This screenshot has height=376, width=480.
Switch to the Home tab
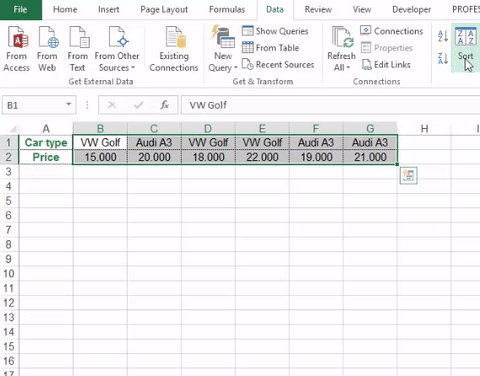pos(65,10)
